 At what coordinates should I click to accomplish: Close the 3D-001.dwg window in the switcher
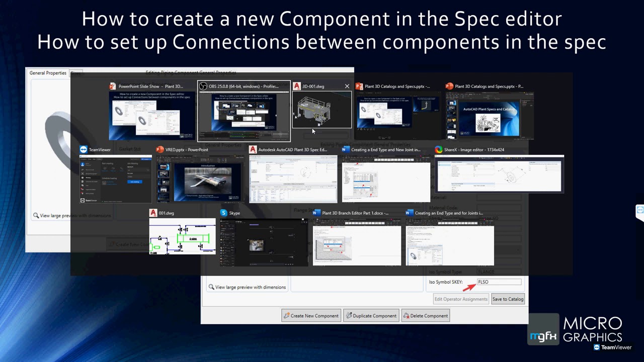tap(347, 86)
